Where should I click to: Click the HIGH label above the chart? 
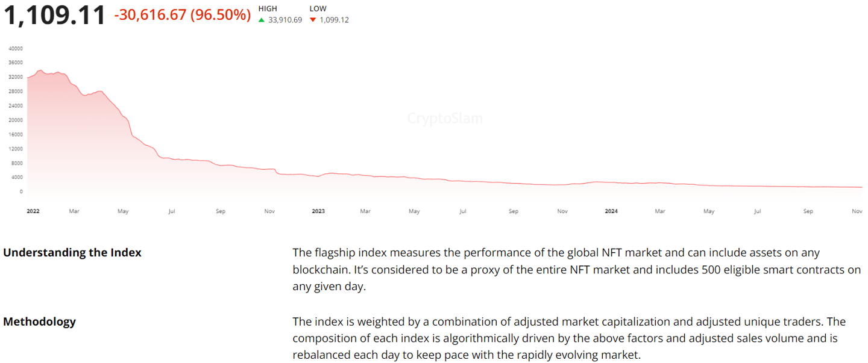click(x=268, y=8)
